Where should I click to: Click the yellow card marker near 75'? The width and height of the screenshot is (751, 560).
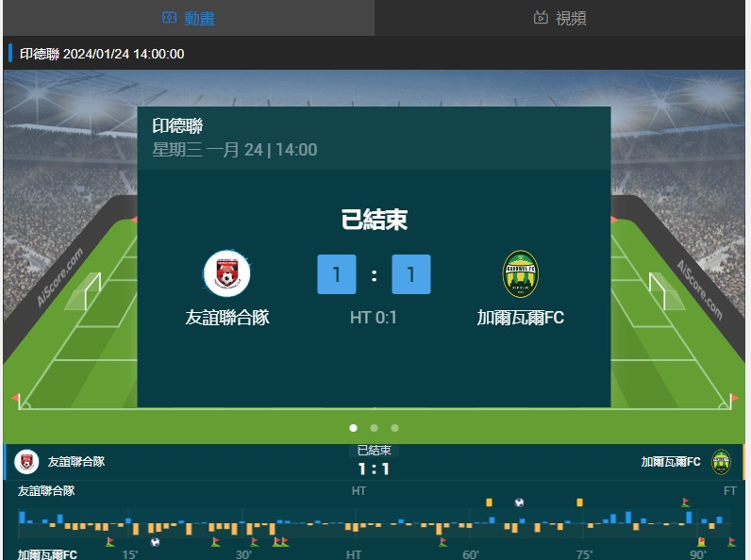coord(579,502)
